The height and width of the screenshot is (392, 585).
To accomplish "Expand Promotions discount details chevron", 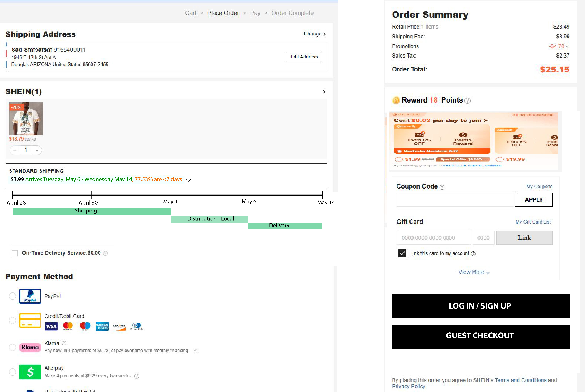I will 567,46.
